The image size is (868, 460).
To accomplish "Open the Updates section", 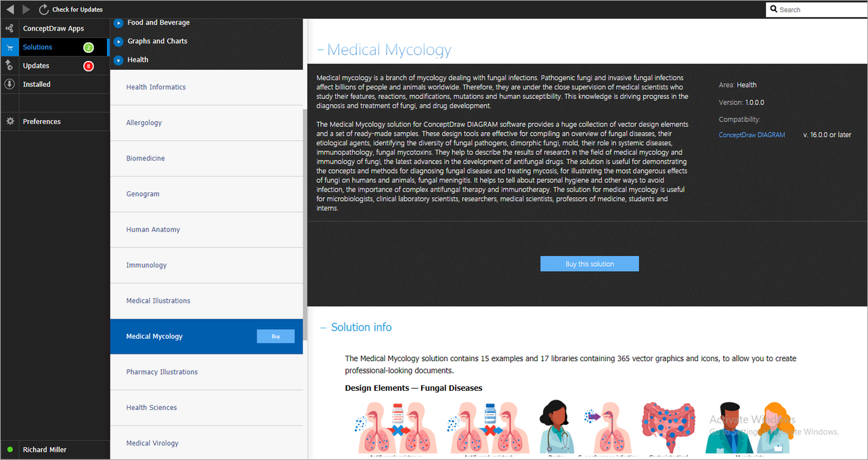I will (36, 66).
